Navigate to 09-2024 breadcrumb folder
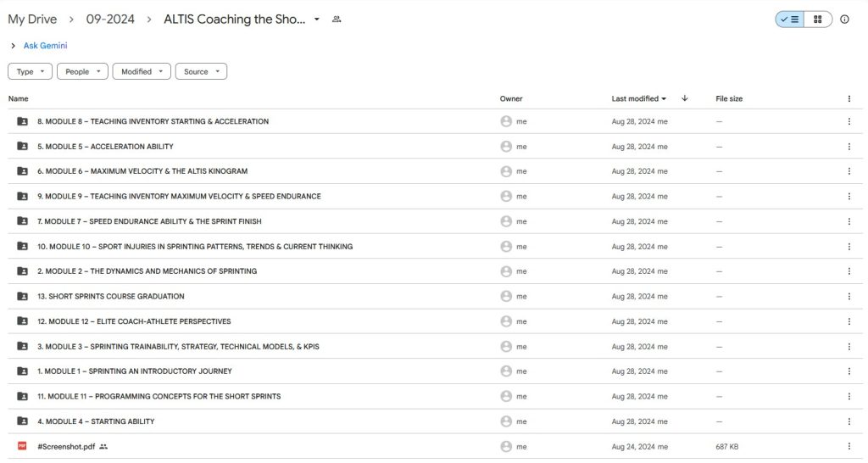868x463 pixels. 110,20
